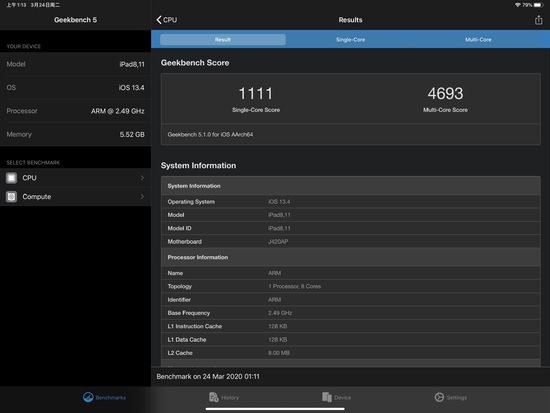Go back to CPU with the chevron

[167, 20]
